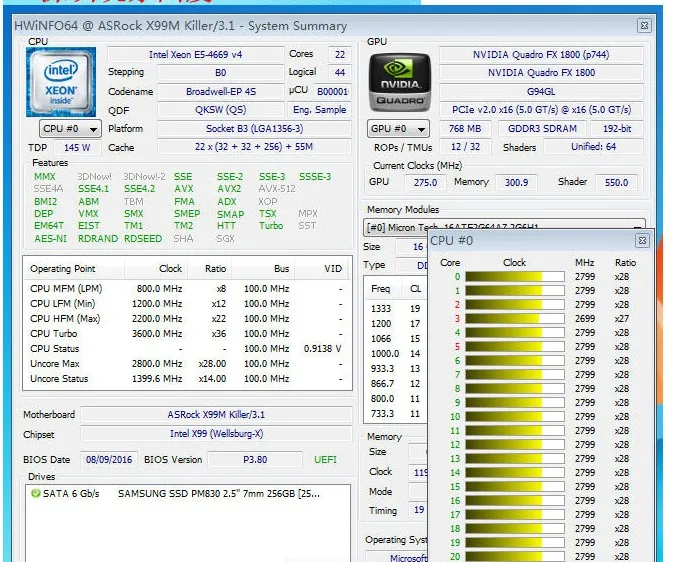Select the CPU LFM (Min) row
The width and height of the screenshot is (673, 562).
click(187, 304)
